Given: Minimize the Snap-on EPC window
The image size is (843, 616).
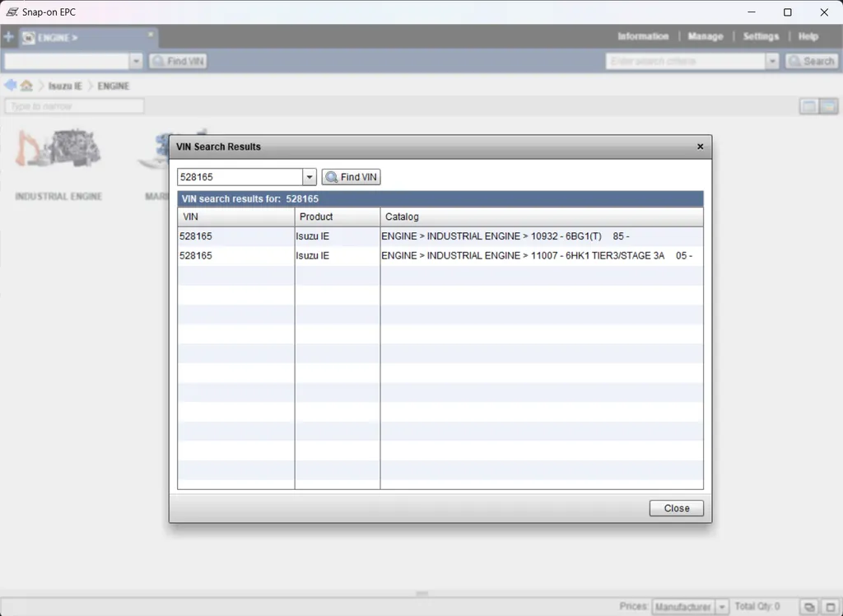Looking at the screenshot, I should [x=752, y=12].
